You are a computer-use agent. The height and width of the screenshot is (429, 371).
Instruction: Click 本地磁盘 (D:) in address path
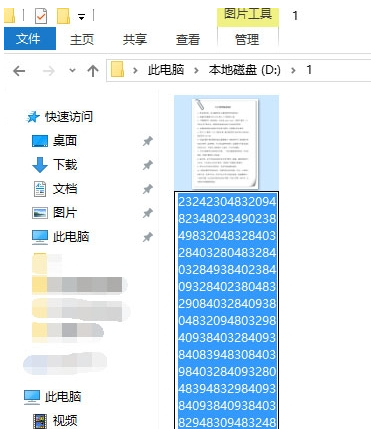pos(244,70)
